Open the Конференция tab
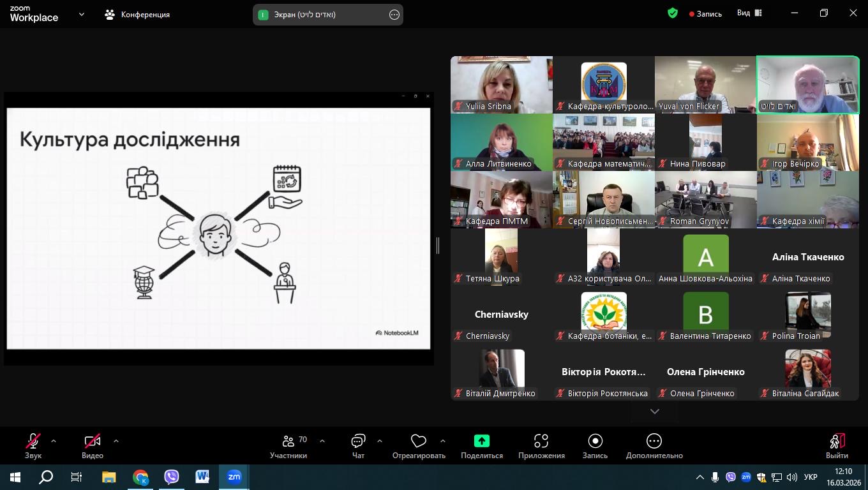Viewport: 868px width, 490px height. (x=137, y=15)
